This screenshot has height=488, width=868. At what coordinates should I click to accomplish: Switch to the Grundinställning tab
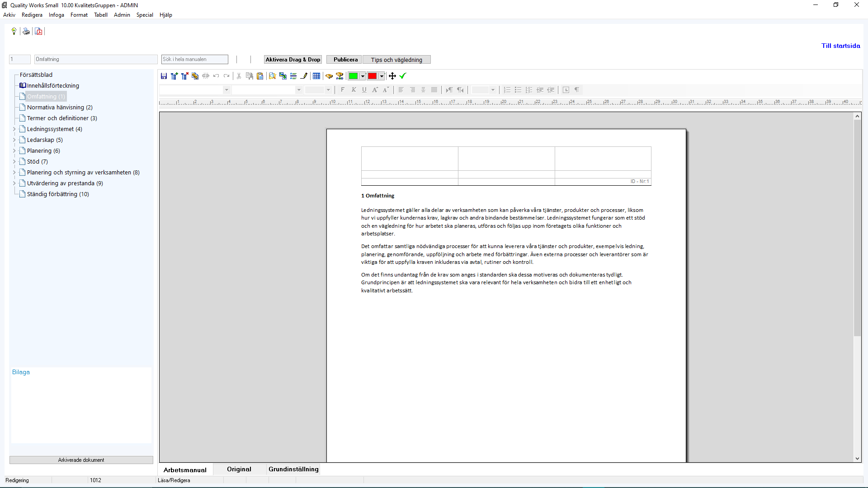click(293, 469)
